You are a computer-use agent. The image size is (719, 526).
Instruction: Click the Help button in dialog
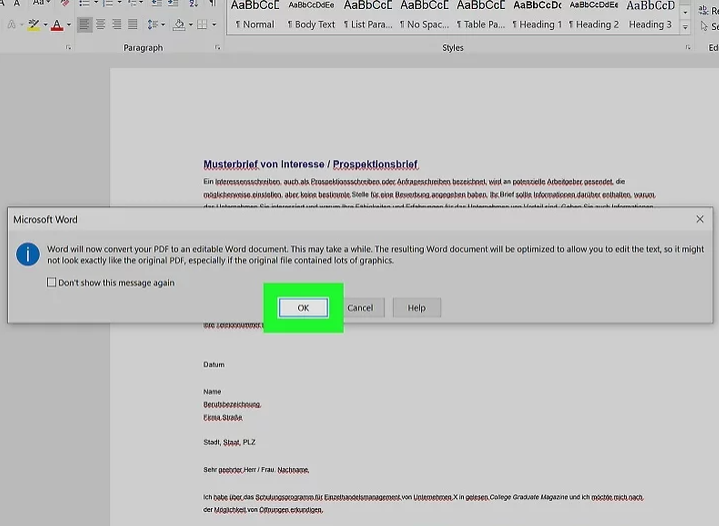pyautogui.click(x=416, y=308)
